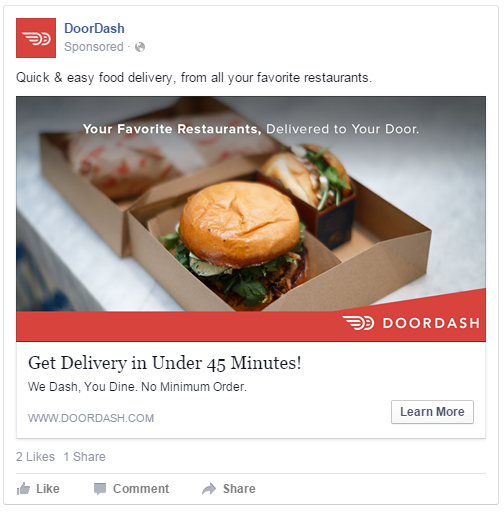The width and height of the screenshot is (504, 514).
Task: Click the WWW.DOORDASH.COM link
Action: tap(91, 418)
